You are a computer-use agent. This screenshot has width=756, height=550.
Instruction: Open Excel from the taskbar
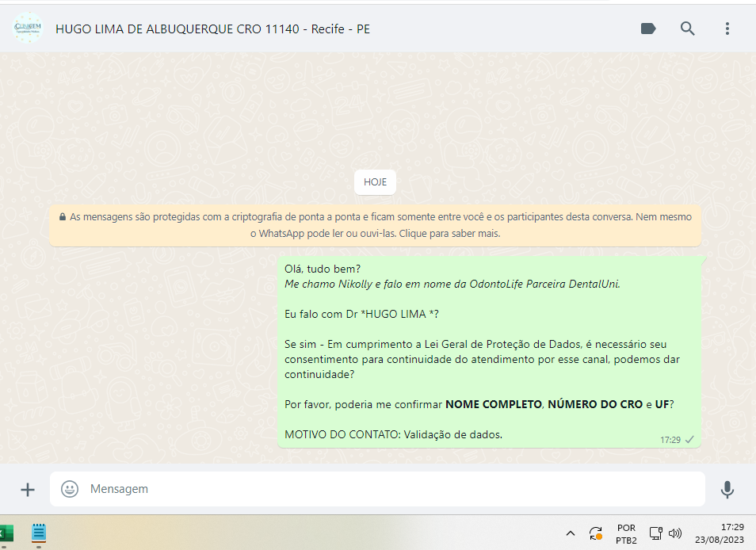point(7,533)
